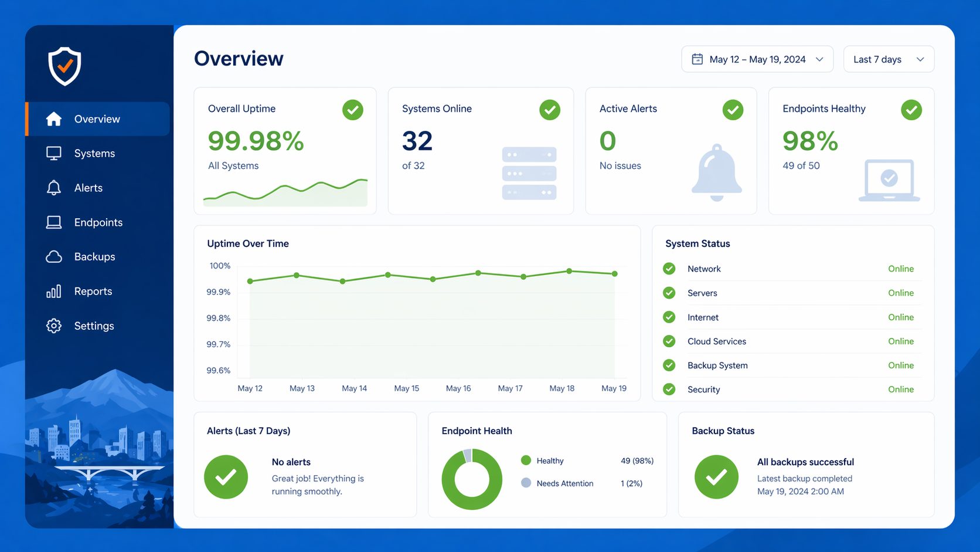The width and height of the screenshot is (980, 552).
Task: Expand the Cloud Services status row
Action: pos(791,341)
